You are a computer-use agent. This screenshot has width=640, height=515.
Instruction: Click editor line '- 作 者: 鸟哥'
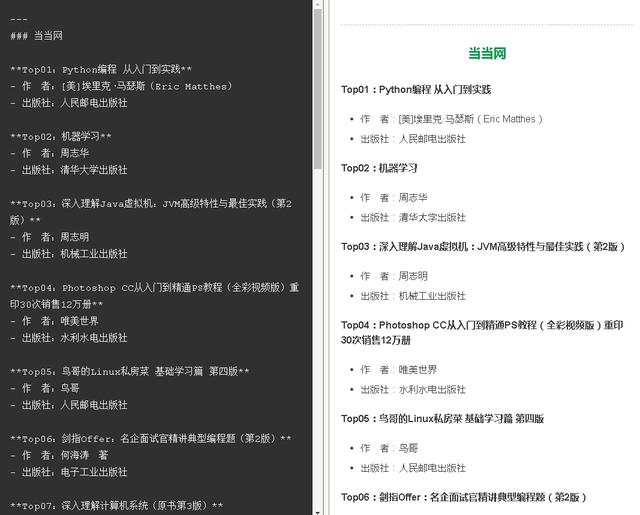(44, 388)
